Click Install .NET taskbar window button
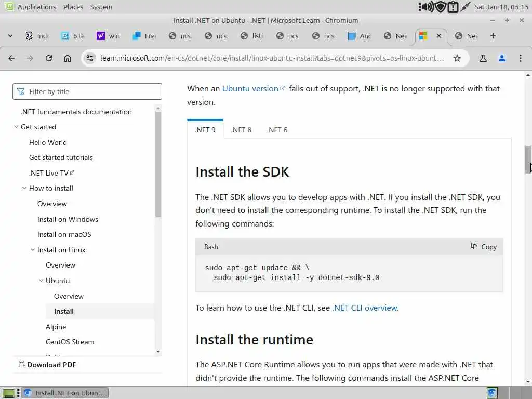This screenshot has height=399, width=532. (x=65, y=393)
